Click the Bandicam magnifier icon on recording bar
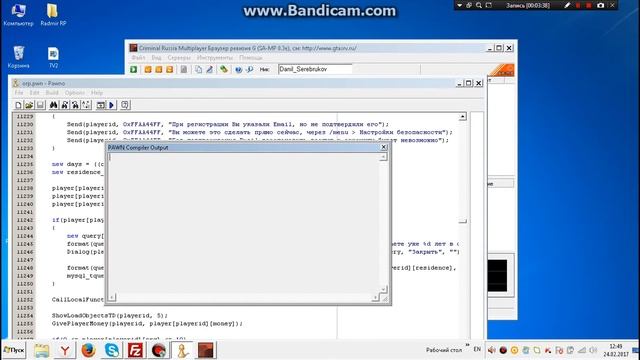The image size is (640, 360). pyautogui.click(x=479, y=5)
